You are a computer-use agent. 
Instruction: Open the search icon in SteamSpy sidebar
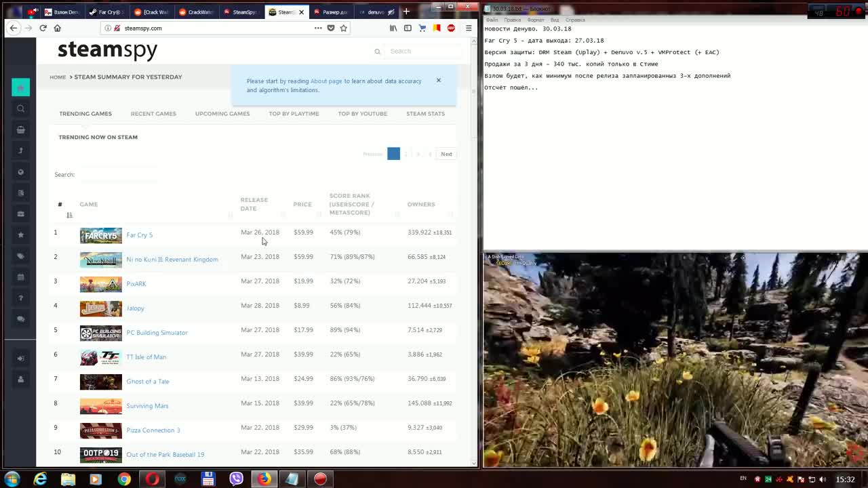[20, 108]
